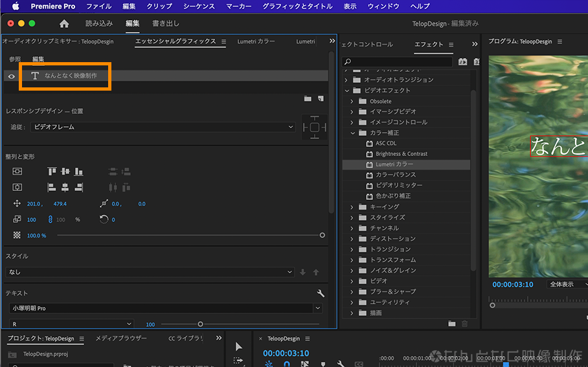Align horizontal centers icon

65,187
